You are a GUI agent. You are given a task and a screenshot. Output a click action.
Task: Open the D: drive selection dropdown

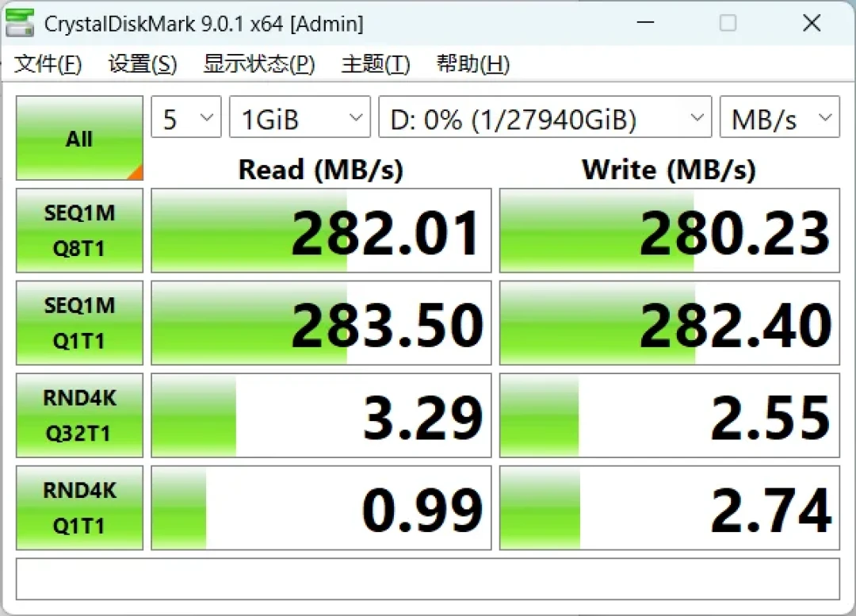545,117
